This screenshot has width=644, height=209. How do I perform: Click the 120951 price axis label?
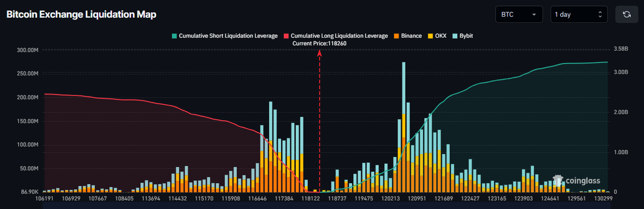[417, 199]
